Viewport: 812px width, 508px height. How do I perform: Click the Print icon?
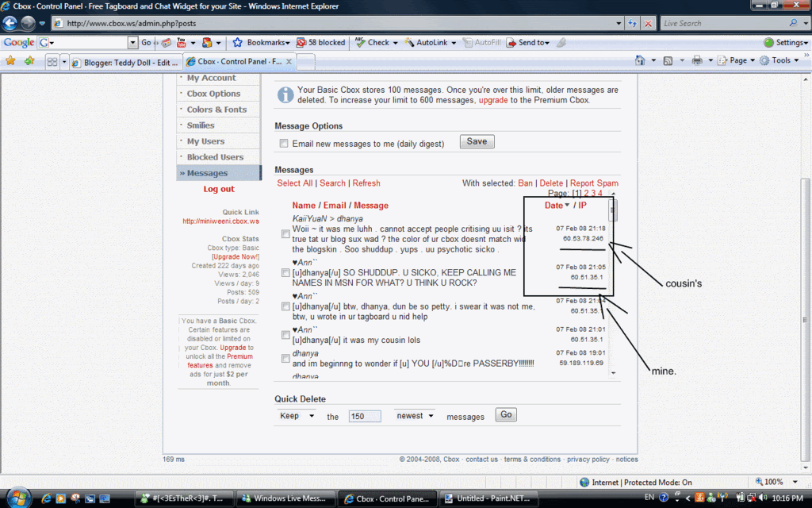[697, 60]
